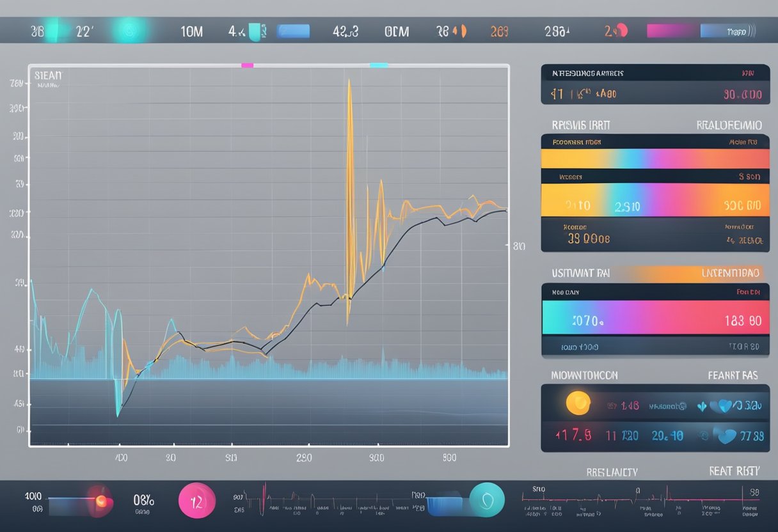Click the cyan marker atop the chart
Screen dimensions: 778x532
378,65
